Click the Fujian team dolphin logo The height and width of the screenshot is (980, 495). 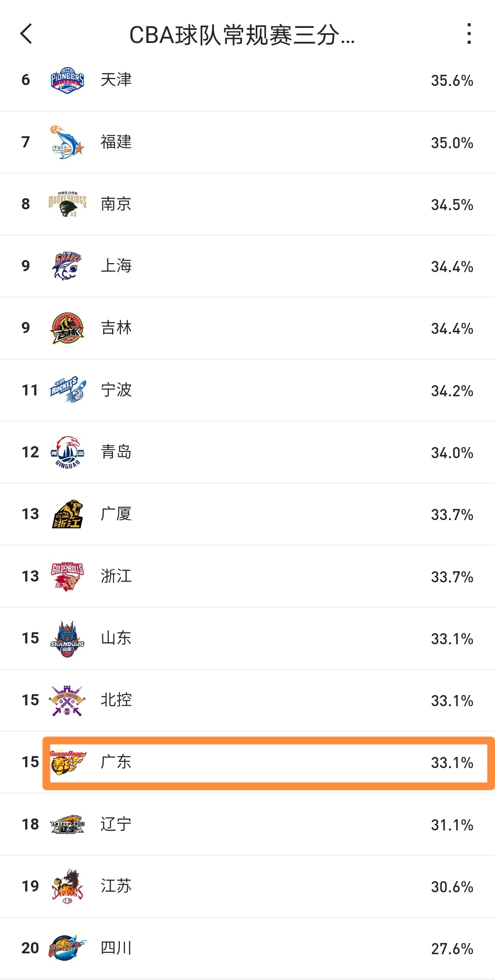67,142
